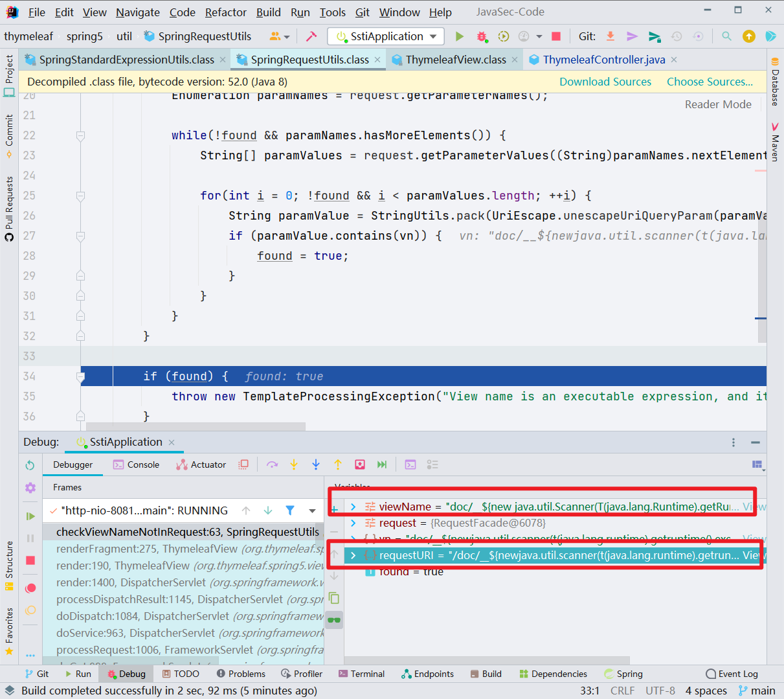Resume program in debug sidebar
Screen dimensions: 784x699
click(30, 516)
